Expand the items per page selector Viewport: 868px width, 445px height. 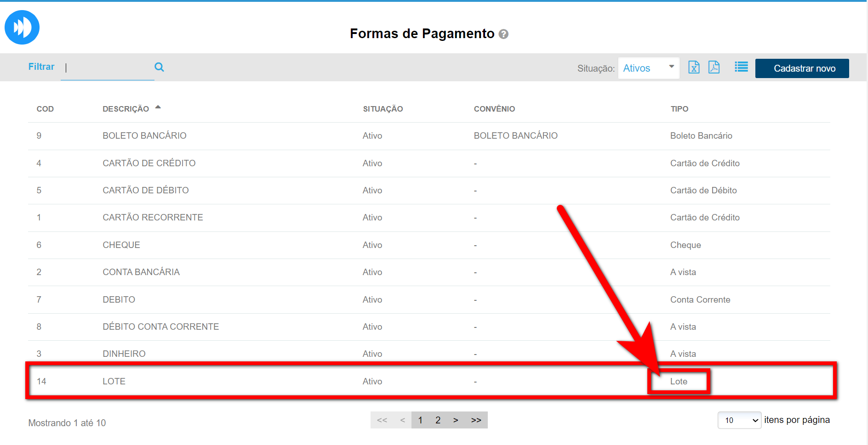coord(739,420)
